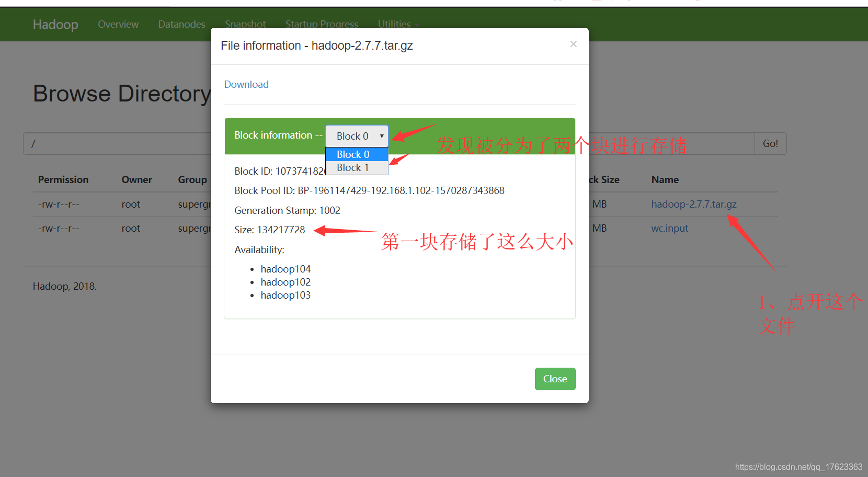Click the Name column header
The width and height of the screenshot is (868, 477).
[665, 179]
